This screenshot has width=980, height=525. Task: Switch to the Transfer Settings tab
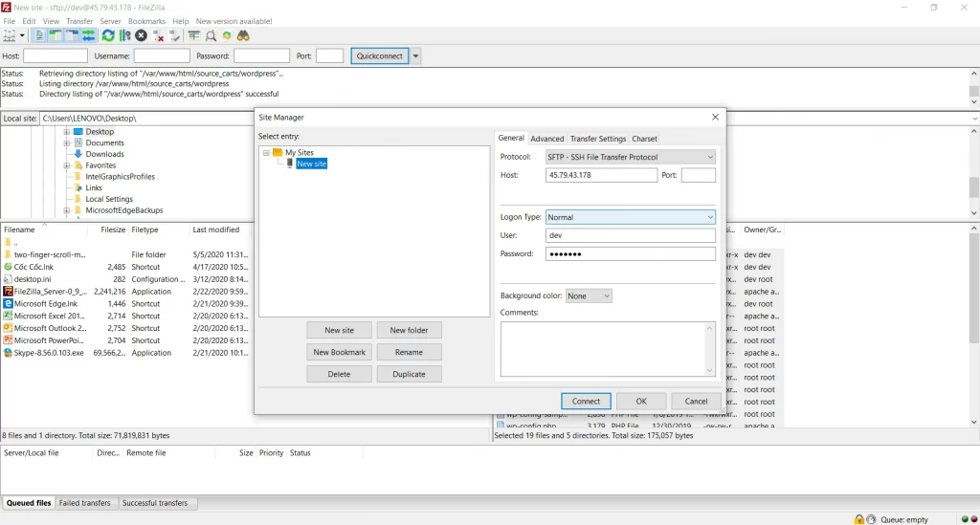pos(597,139)
